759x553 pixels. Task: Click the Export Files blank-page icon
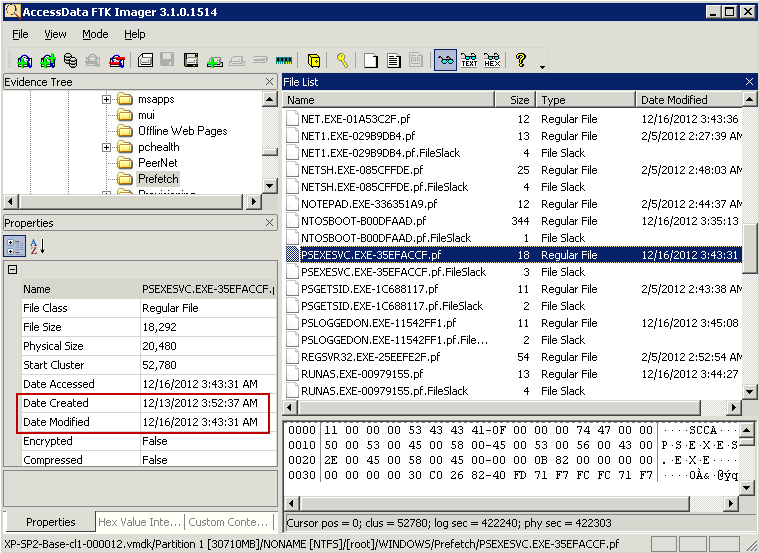371,61
